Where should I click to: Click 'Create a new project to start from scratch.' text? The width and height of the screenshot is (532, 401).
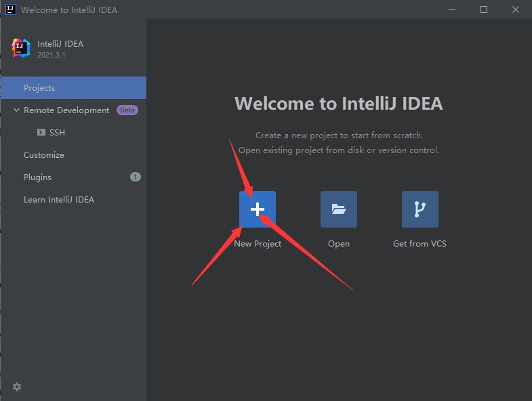point(339,135)
